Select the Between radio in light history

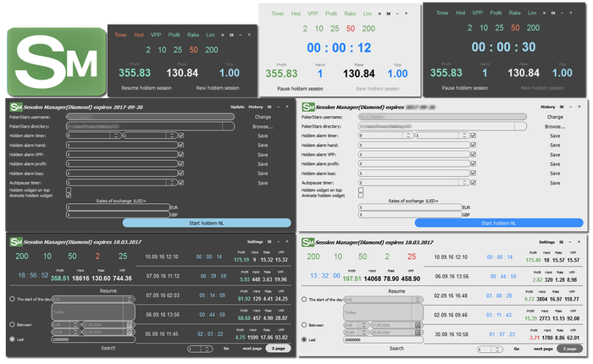click(304, 325)
